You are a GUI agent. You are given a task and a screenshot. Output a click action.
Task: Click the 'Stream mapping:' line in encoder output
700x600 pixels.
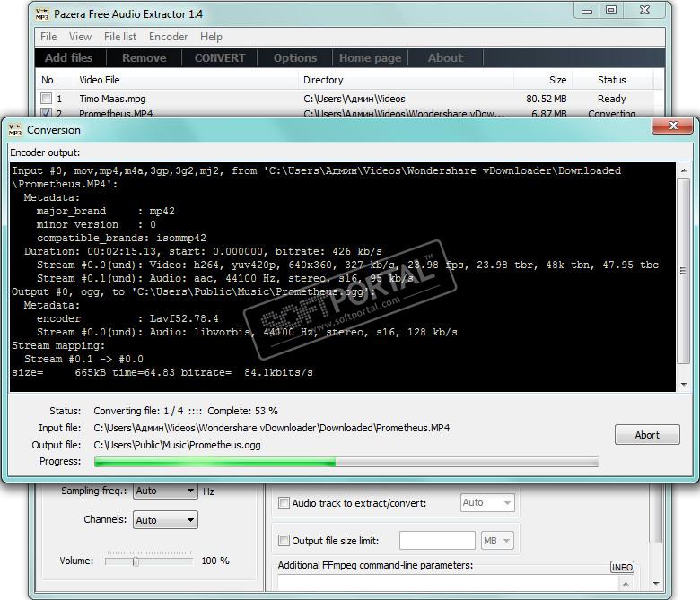58,345
